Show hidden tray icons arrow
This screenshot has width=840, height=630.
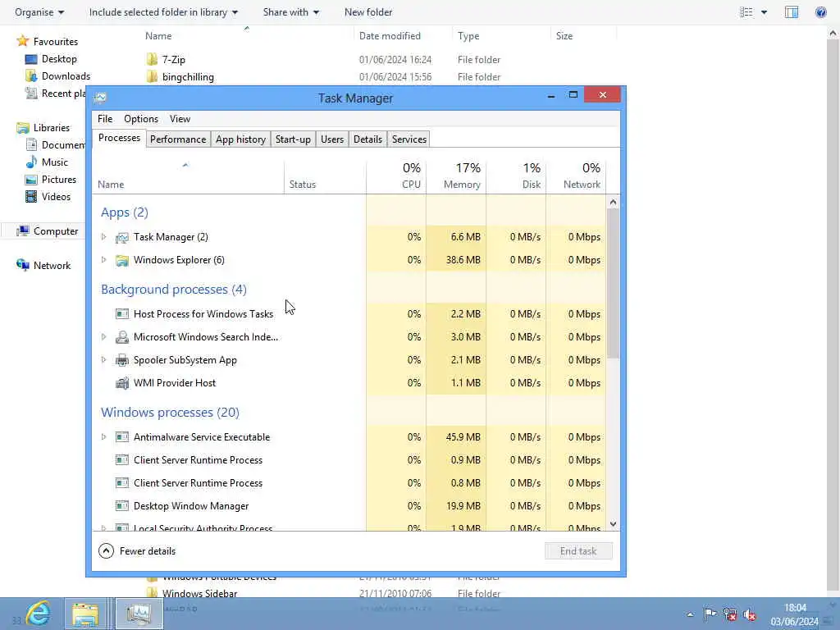point(690,614)
